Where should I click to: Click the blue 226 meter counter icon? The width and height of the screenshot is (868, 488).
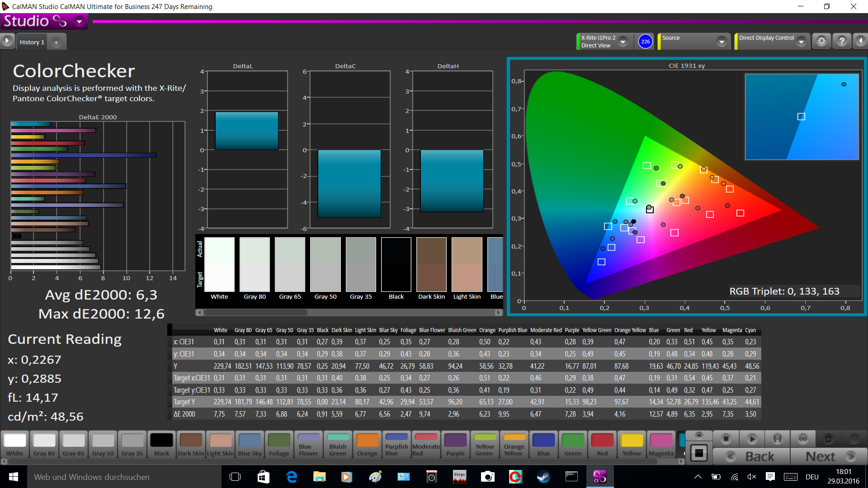point(645,42)
